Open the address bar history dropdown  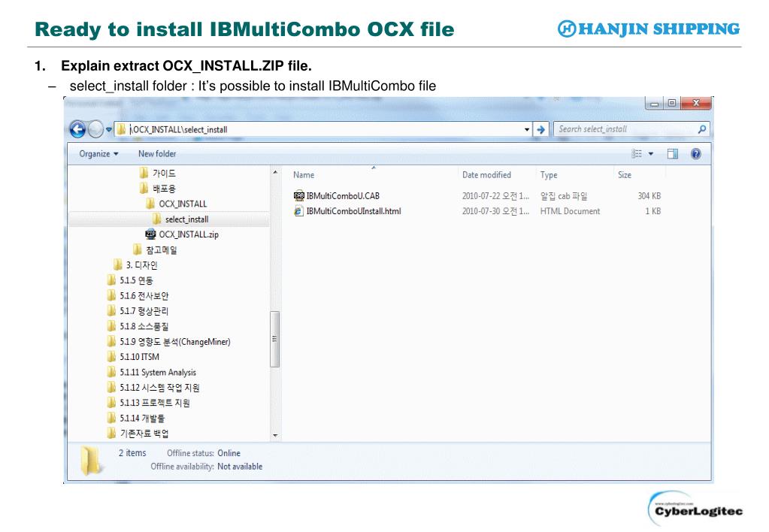click(527, 129)
